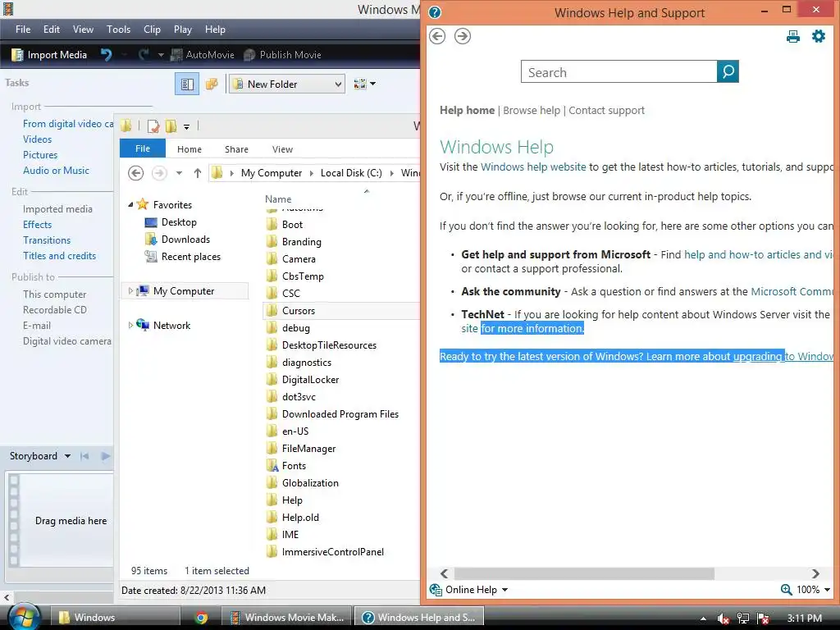Select the DigitalLocker folder
The image size is (840, 630).
pos(303,380)
